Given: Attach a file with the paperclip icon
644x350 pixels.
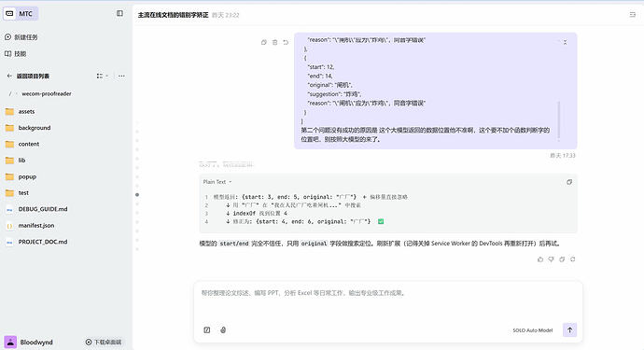Looking at the screenshot, I should [223, 329].
